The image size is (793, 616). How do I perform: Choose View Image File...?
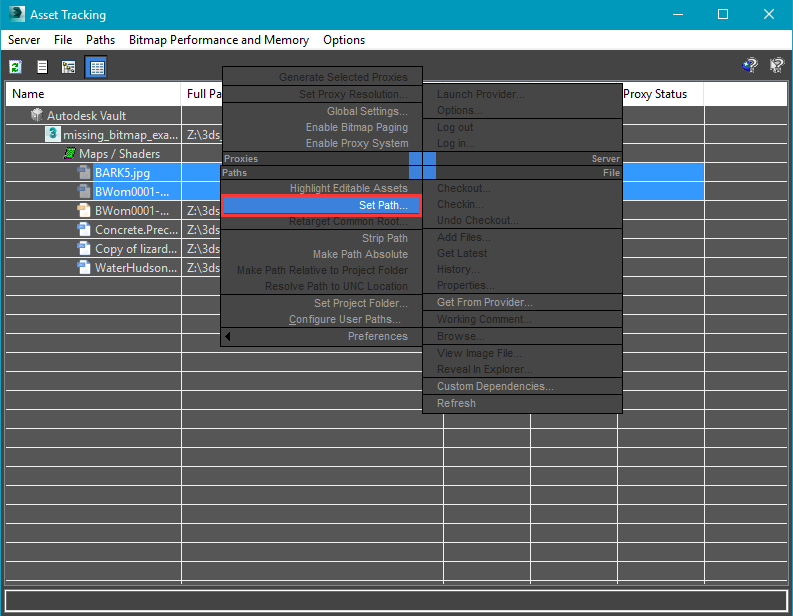click(479, 353)
